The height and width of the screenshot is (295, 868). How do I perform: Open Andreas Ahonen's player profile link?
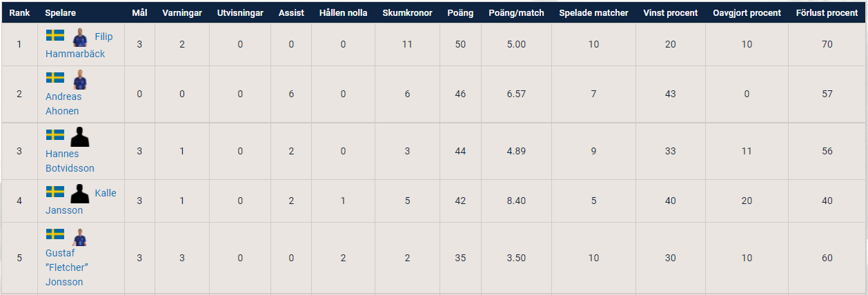tap(63, 104)
